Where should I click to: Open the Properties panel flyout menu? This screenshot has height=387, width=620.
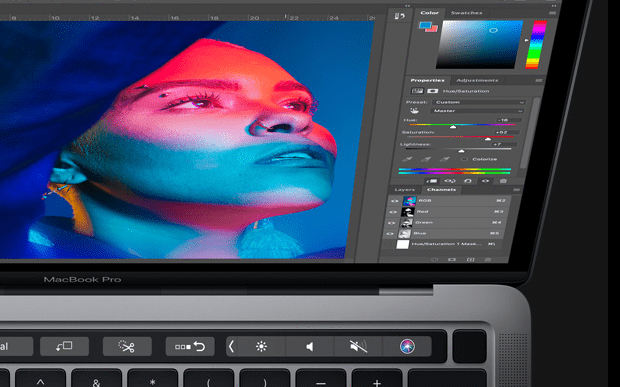539,80
